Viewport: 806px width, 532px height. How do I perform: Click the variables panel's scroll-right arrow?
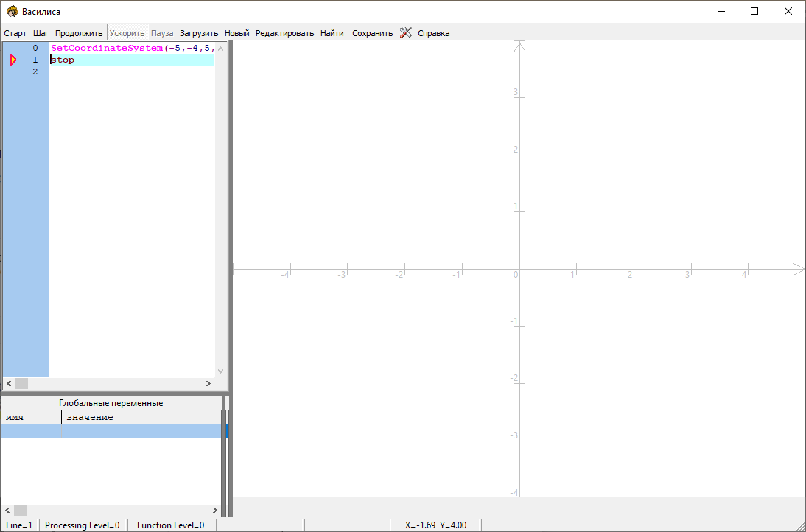point(214,510)
